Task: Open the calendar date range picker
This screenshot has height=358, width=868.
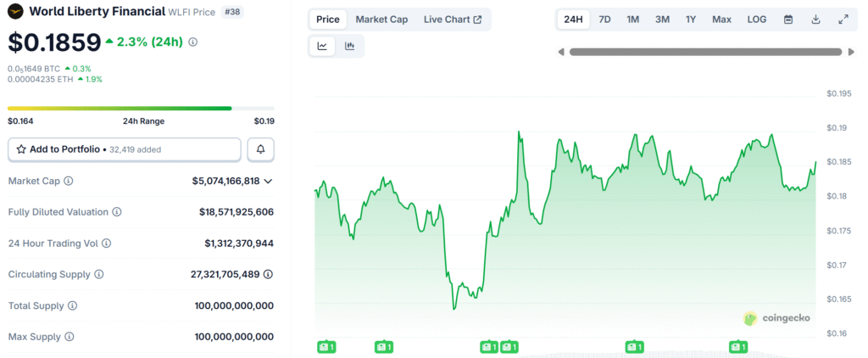Action: tap(788, 20)
